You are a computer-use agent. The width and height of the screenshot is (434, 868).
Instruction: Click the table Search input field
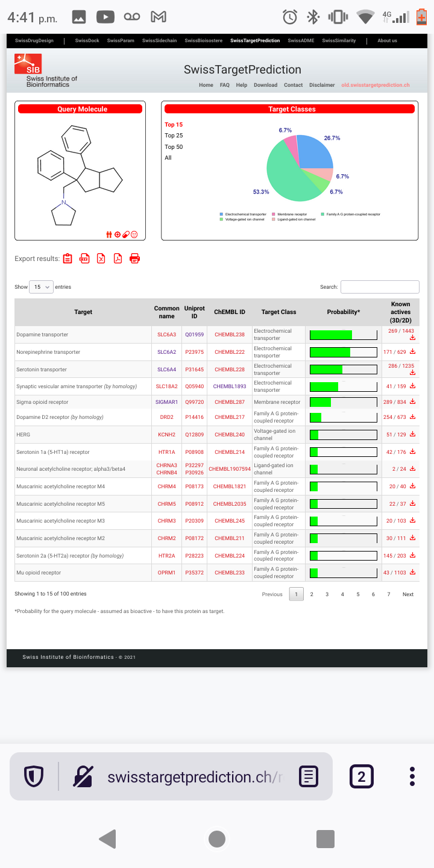coord(380,287)
